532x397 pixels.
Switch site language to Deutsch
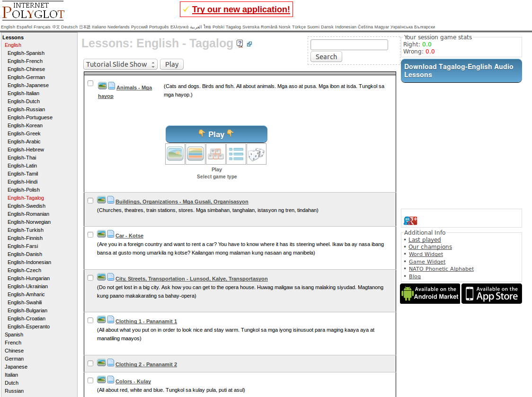pyautogui.click(x=69, y=27)
